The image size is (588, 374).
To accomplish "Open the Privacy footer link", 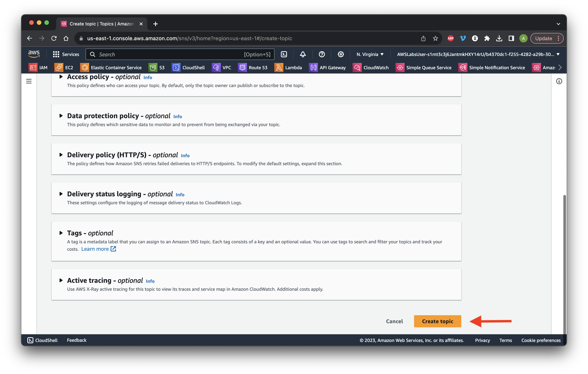I will tap(482, 340).
